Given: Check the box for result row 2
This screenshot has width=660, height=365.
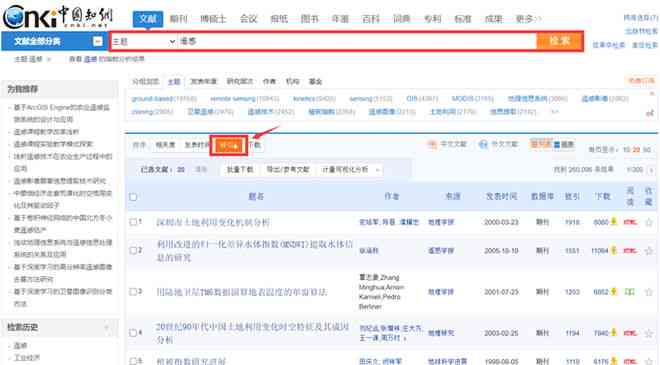Looking at the screenshot, I should coord(133,250).
